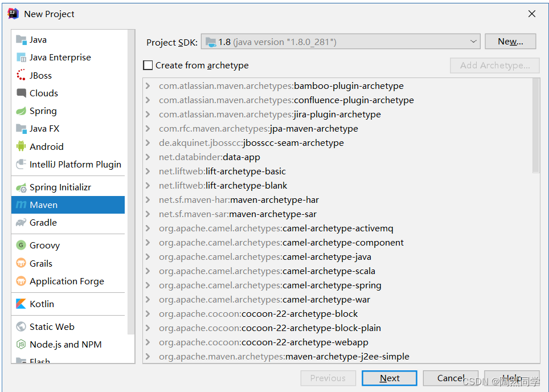Expand confluence-plugin-archetype entry
The width and height of the screenshot is (549, 392).
tap(148, 100)
